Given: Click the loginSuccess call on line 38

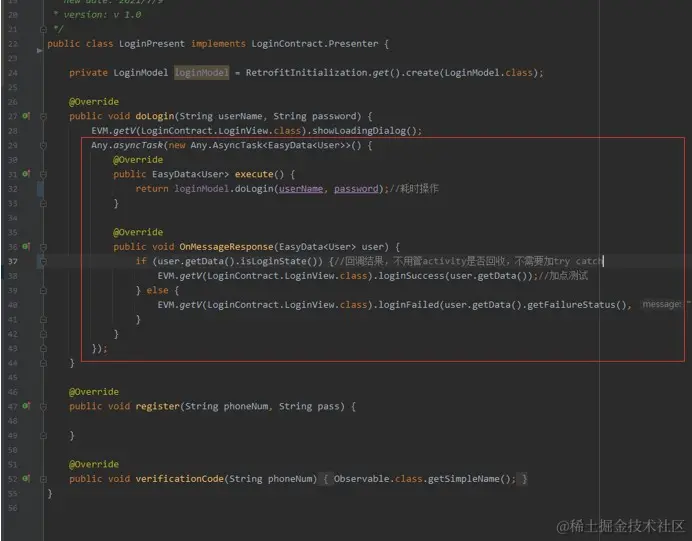Looking at the screenshot, I should coord(414,276).
